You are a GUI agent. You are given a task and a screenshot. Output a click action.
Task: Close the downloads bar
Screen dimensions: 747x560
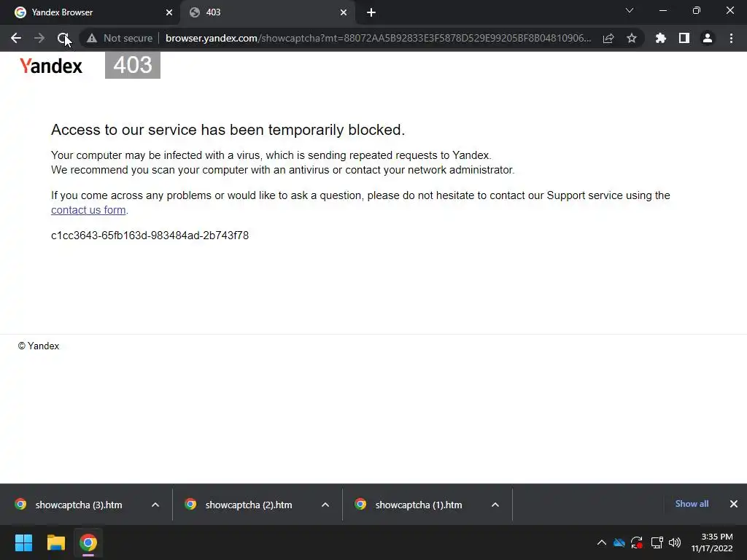tap(734, 504)
